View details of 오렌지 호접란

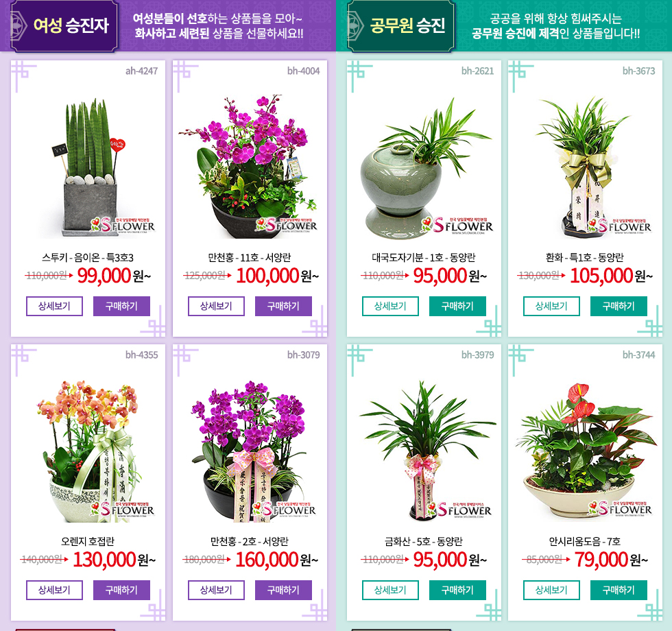click(x=54, y=590)
